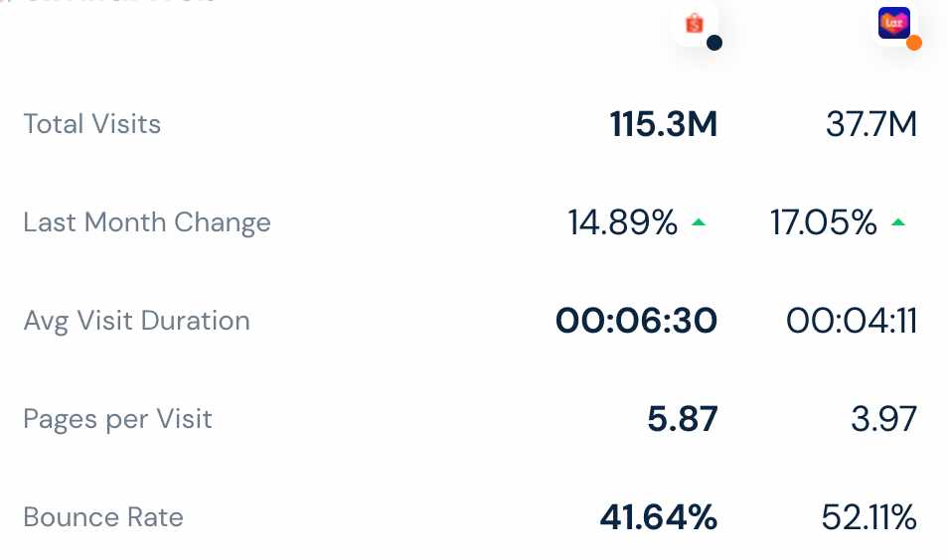Select the Bounce Rate label
The image size is (948, 560).
pos(103,517)
